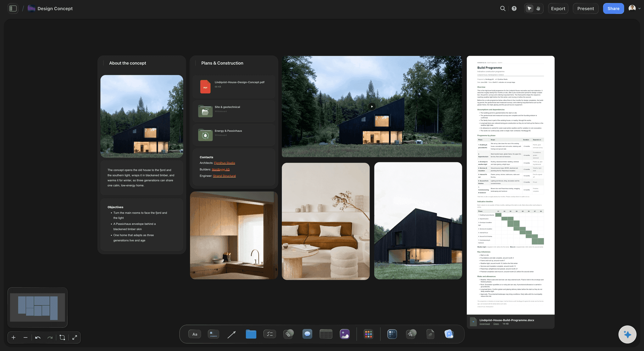
Task: Start Present mode
Action: 586,8
